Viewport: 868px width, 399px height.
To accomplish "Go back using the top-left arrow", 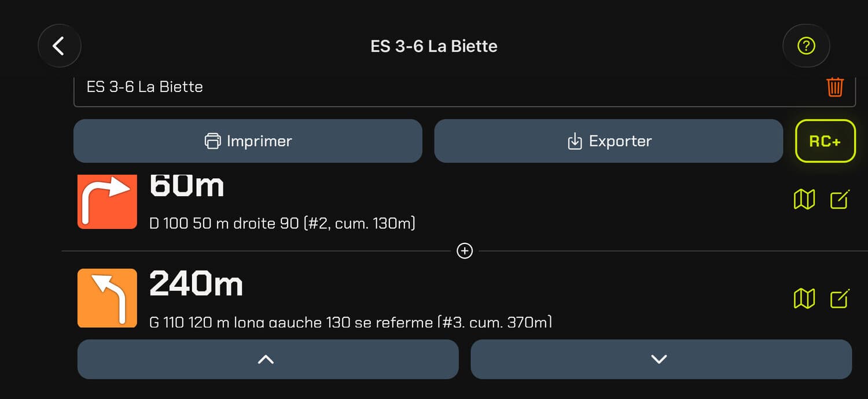I will [x=59, y=46].
